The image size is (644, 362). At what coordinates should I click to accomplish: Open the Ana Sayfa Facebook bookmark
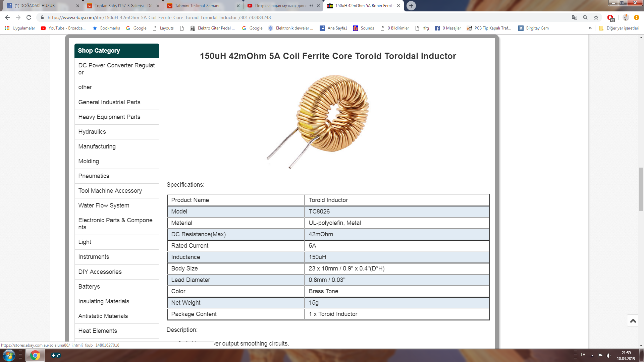[333, 28]
